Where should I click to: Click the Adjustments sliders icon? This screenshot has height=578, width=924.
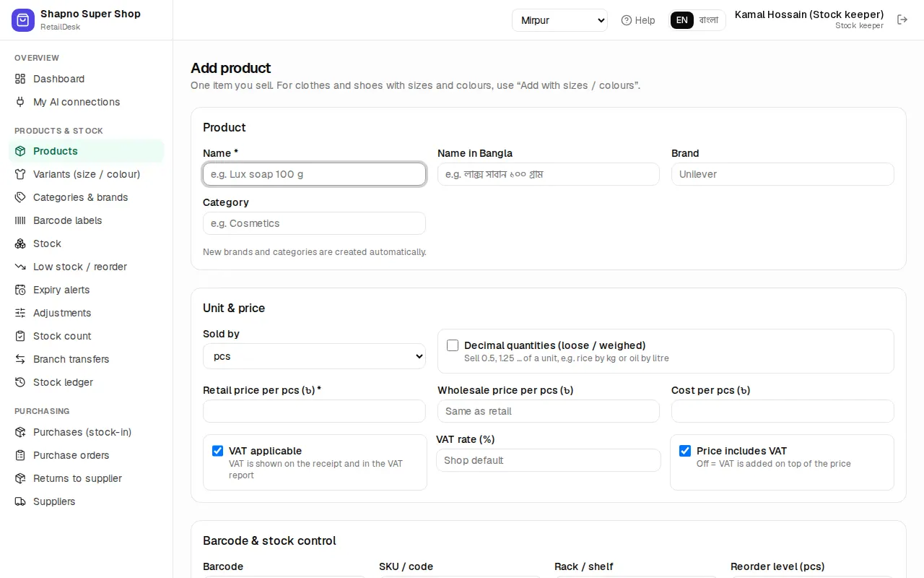coord(20,313)
